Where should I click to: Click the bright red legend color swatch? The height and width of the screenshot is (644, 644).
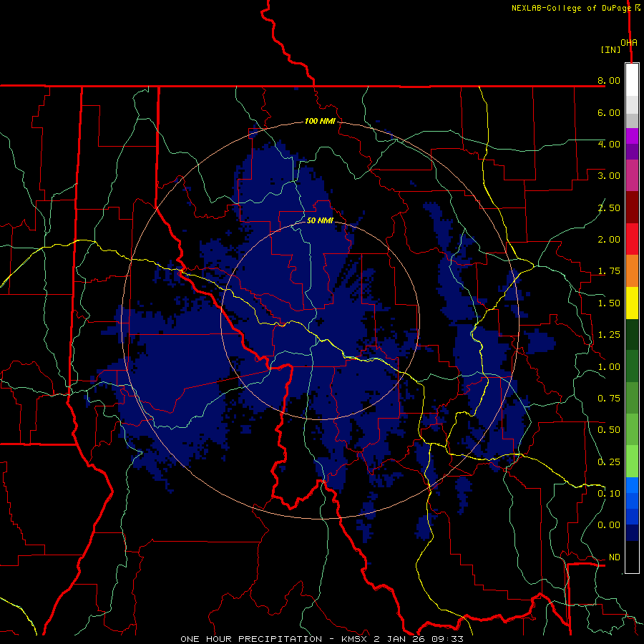click(x=632, y=239)
